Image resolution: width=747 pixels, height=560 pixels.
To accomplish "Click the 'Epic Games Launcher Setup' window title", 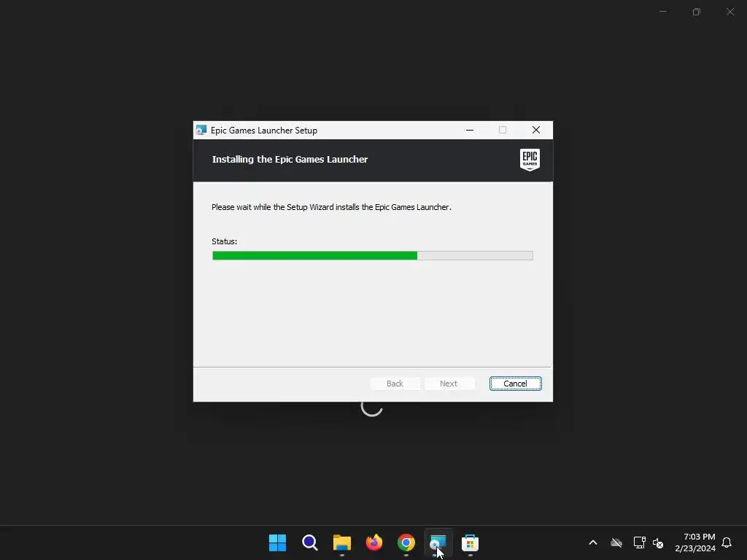I will point(264,131).
